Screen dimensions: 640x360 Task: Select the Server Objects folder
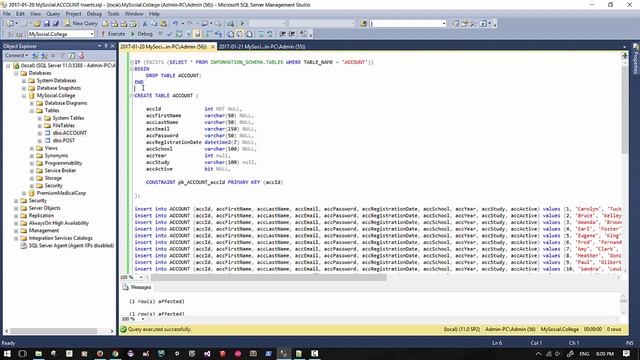pyautogui.click(x=44, y=208)
